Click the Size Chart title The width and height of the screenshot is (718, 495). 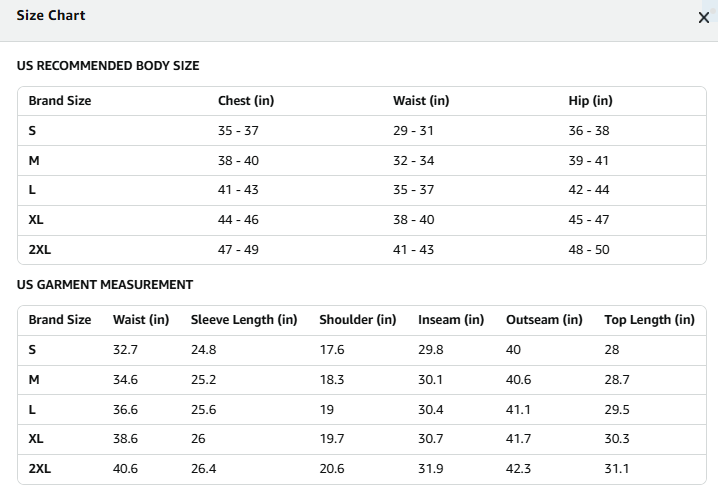click(51, 16)
